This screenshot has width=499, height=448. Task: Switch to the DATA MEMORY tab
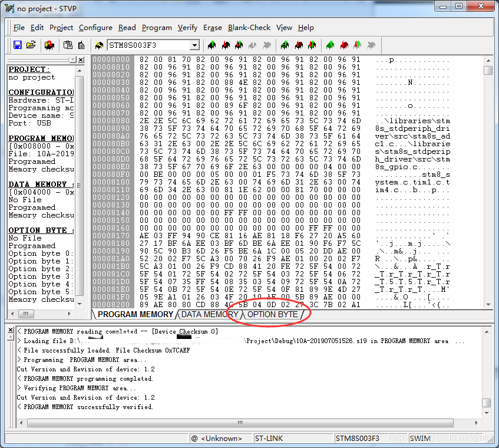pyautogui.click(x=210, y=314)
